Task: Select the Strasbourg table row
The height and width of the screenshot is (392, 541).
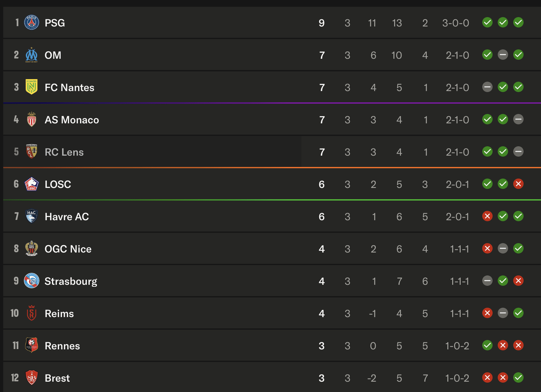Action: [272, 281]
